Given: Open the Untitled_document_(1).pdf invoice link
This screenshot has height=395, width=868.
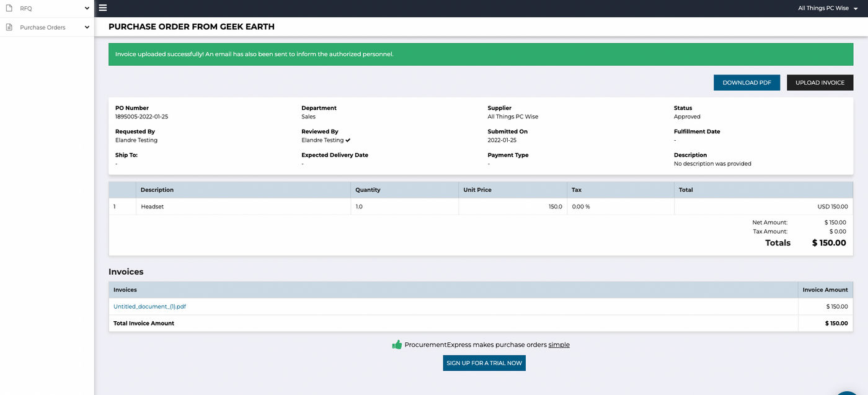Looking at the screenshot, I should [x=149, y=306].
